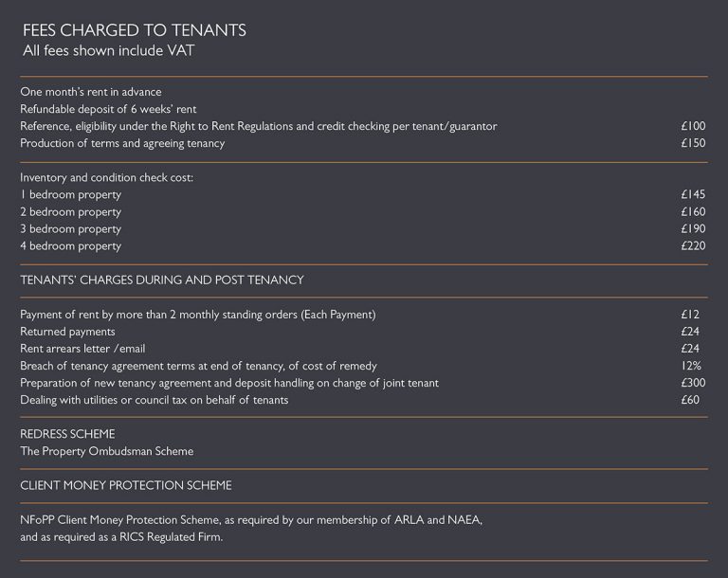Click the Right to Rent reference checking line
This screenshot has height=578, width=728.
coord(258,126)
